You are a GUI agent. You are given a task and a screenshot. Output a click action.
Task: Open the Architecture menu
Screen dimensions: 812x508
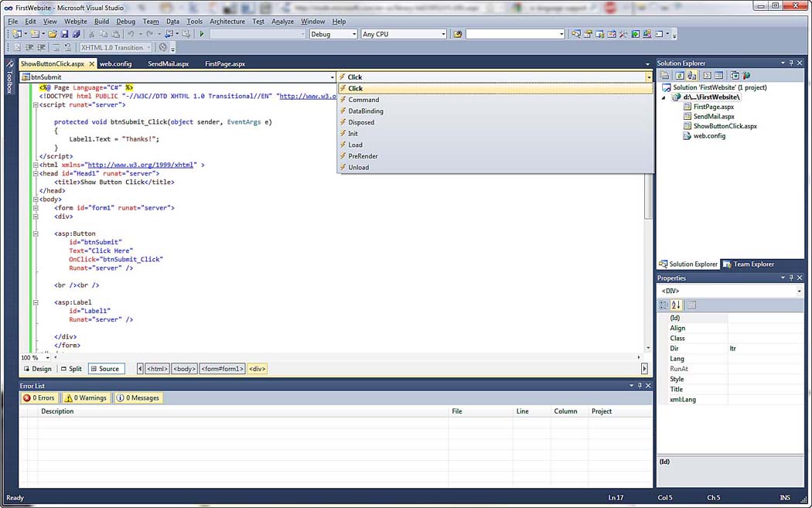point(227,21)
